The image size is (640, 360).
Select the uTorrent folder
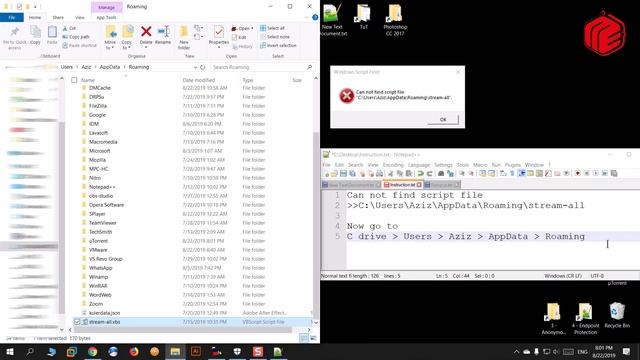(x=98, y=241)
